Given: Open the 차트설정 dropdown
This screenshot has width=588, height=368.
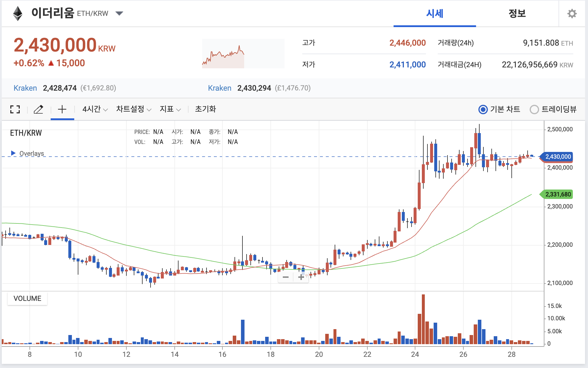Looking at the screenshot, I should click(x=133, y=109).
